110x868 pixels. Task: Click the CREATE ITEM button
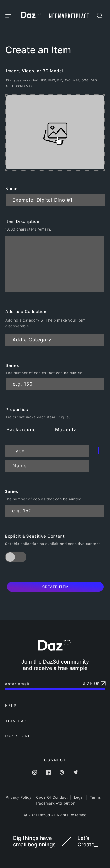(x=55, y=587)
